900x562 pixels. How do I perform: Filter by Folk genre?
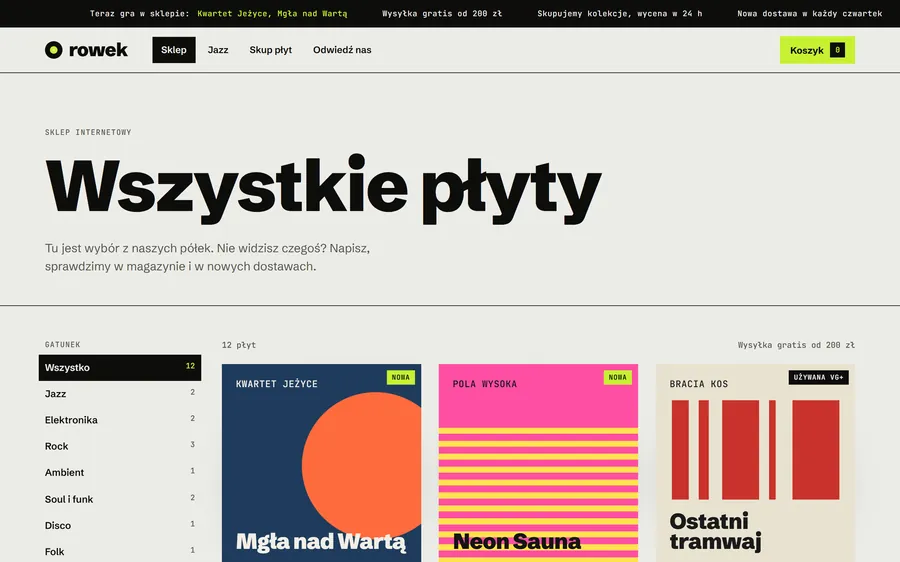tap(120, 551)
